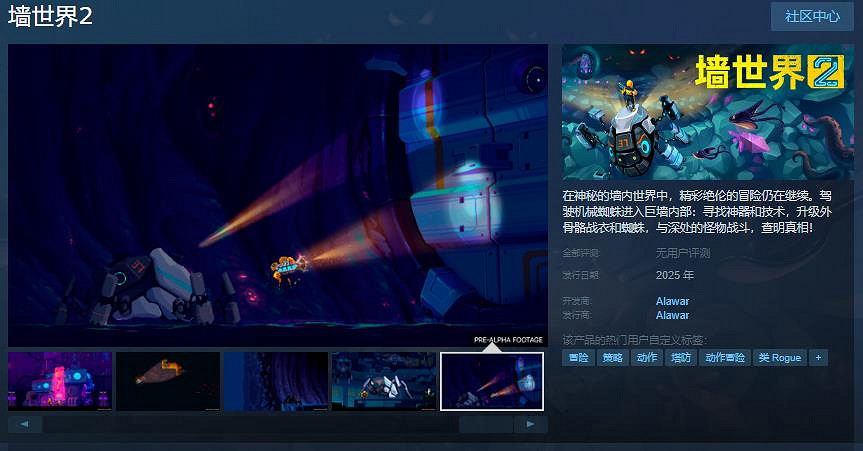The width and height of the screenshot is (863, 451).
Task: Click the main screenshot preview image
Action: 277,195
